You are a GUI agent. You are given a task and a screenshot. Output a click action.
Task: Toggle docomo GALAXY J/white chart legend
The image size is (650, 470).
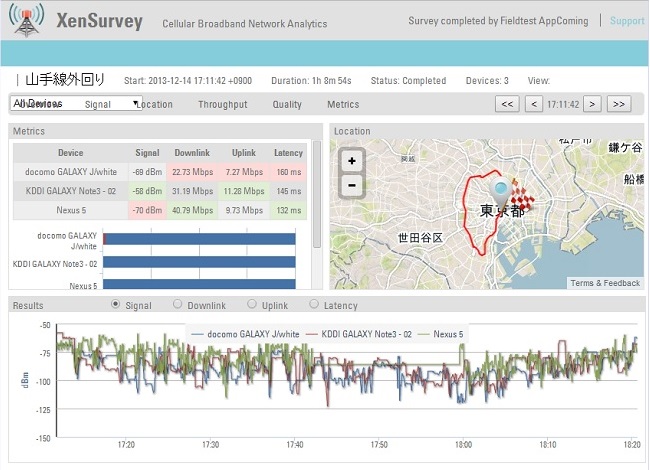[x=245, y=334]
